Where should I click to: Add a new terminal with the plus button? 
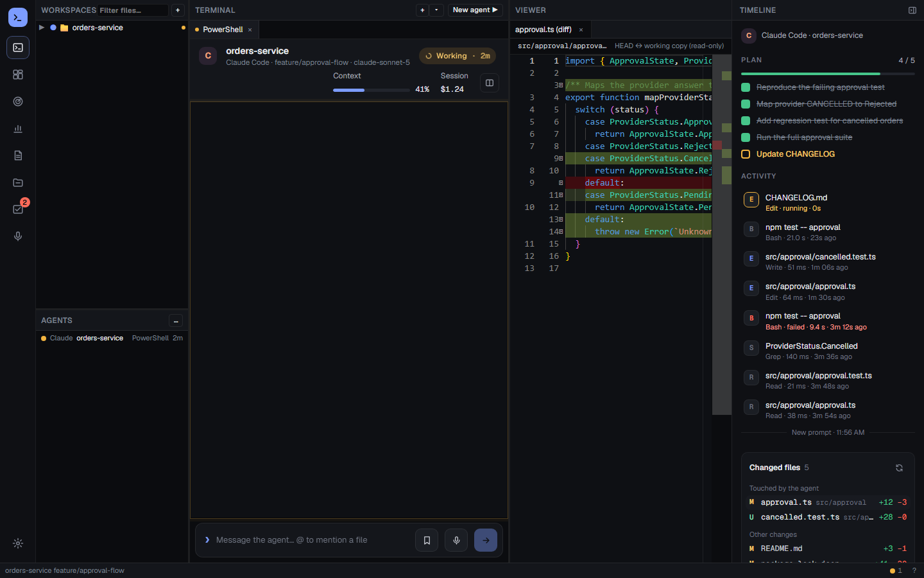[422, 10]
